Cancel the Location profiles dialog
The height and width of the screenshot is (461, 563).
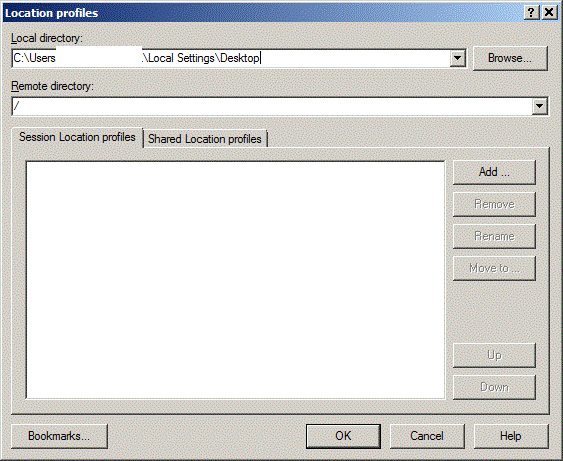pyautogui.click(x=427, y=436)
